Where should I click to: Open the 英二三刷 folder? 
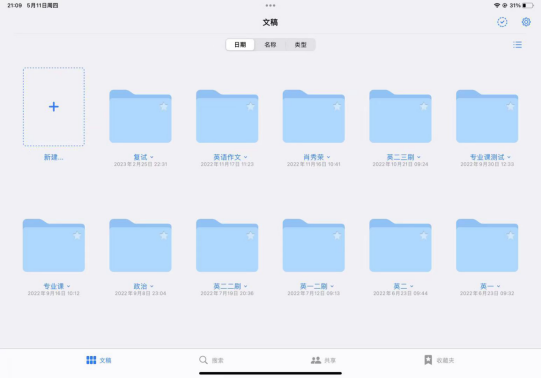(400, 116)
